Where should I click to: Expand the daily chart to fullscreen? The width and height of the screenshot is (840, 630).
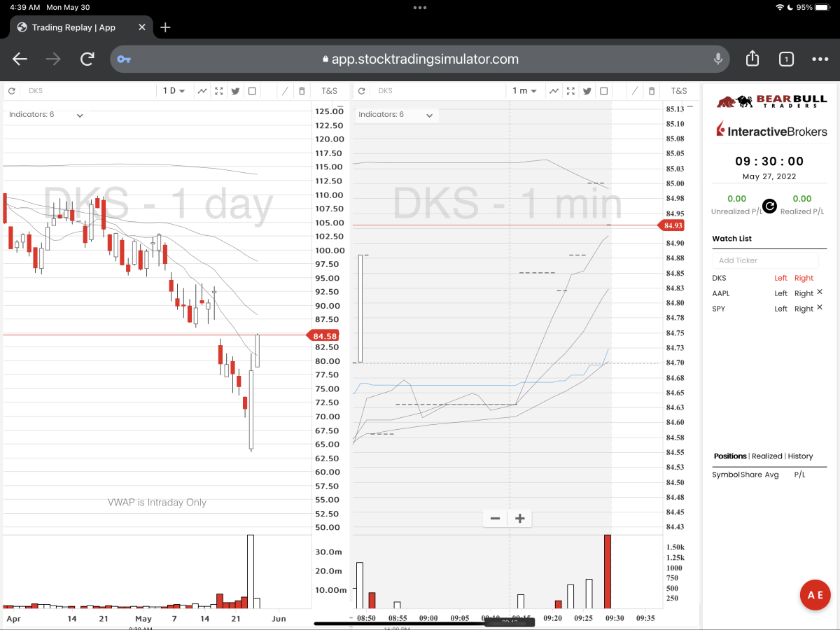(219, 91)
